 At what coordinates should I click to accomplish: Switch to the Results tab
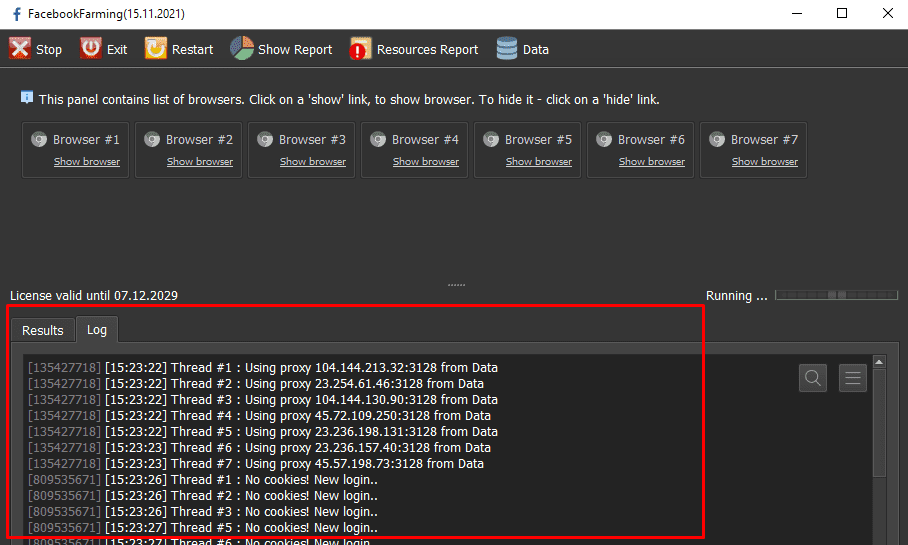point(43,330)
